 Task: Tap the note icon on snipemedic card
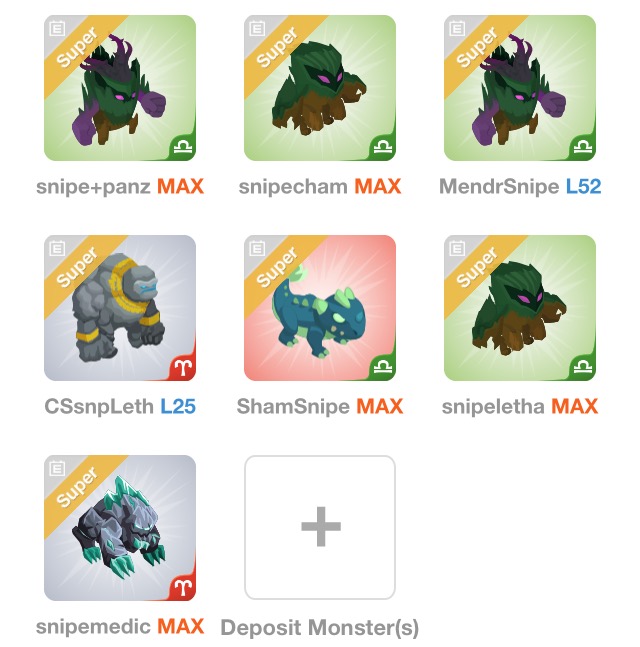pos(57,468)
